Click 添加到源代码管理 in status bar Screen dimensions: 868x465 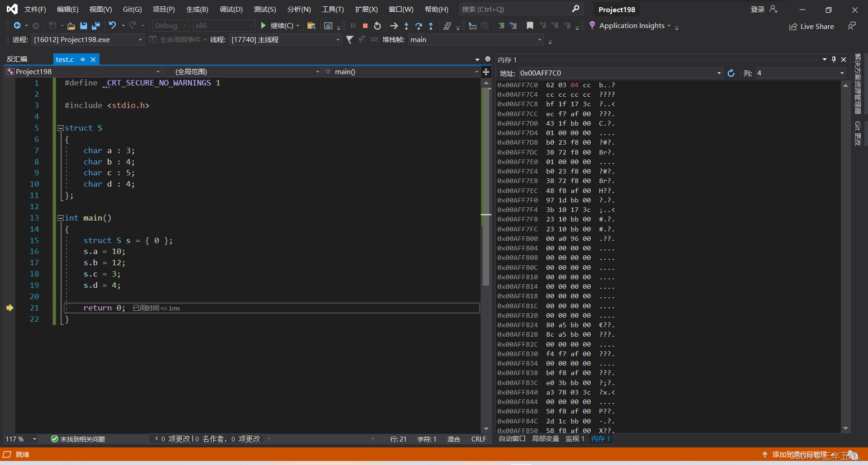799,455
